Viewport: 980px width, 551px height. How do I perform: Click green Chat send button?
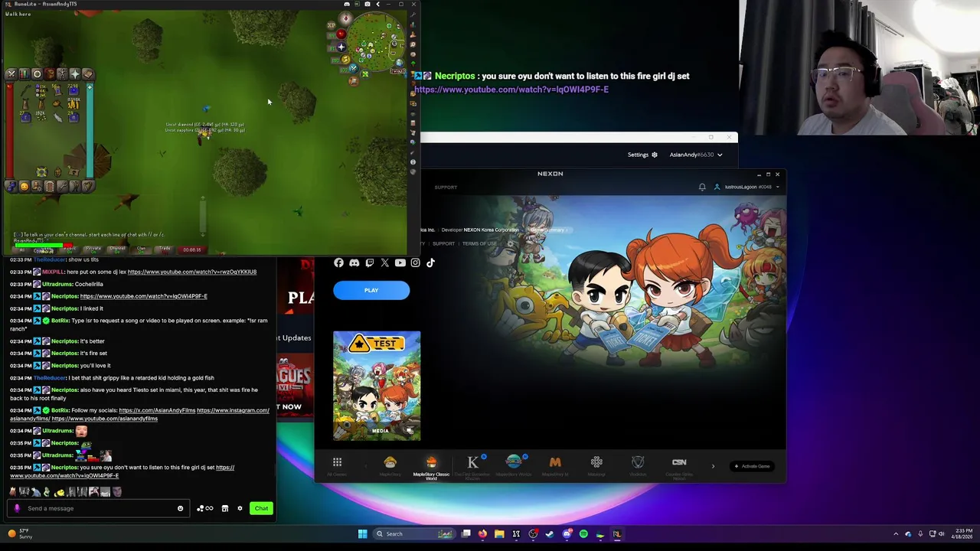[x=261, y=508]
